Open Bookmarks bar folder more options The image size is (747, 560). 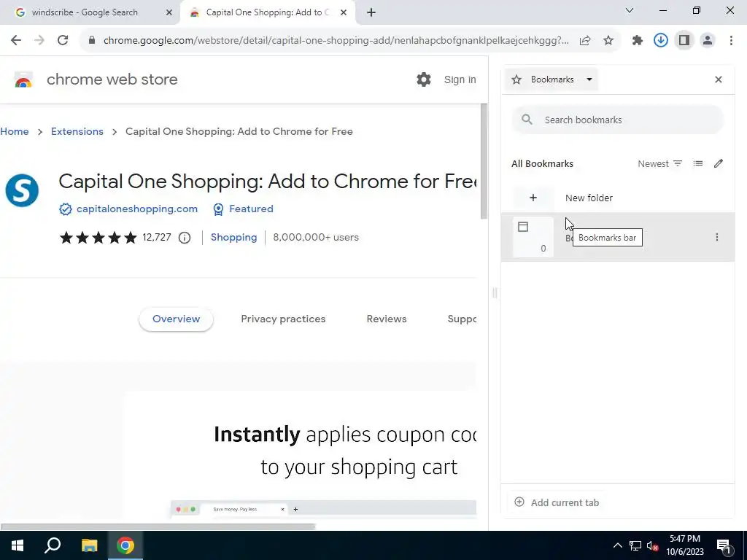[716, 237]
